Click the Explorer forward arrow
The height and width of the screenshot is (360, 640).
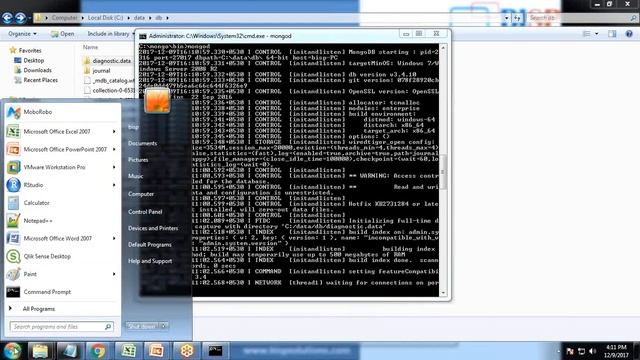coord(20,18)
